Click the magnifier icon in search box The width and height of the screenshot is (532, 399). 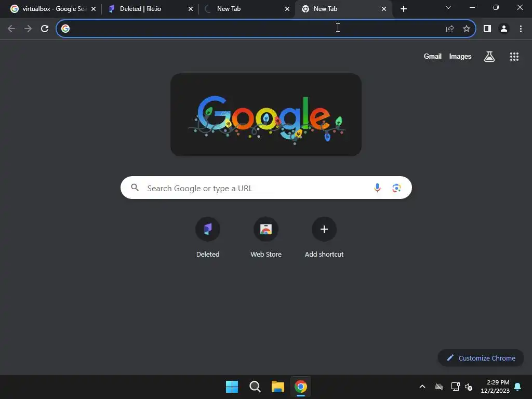tap(135, 188)
